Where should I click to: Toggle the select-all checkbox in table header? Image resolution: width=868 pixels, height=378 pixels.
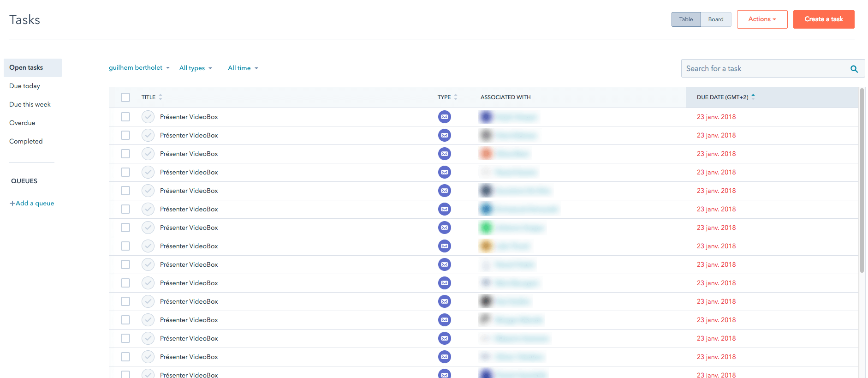coord(125,97)
